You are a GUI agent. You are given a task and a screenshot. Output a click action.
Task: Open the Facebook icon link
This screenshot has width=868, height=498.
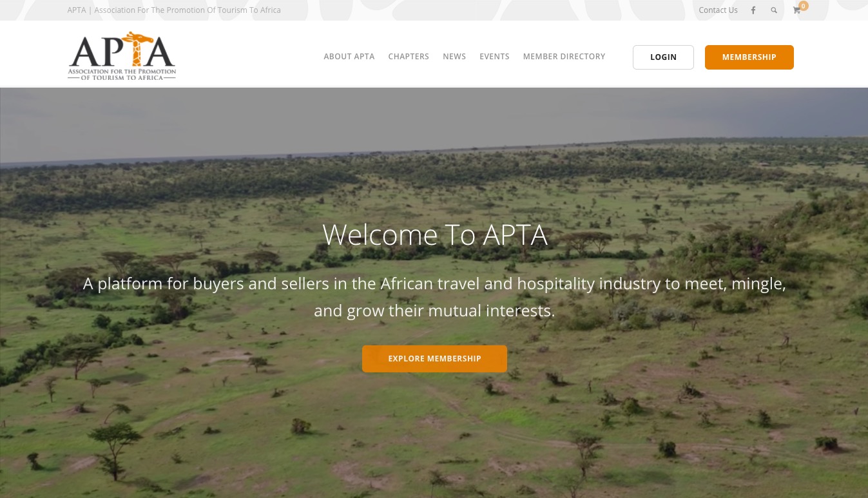tap(753, 10)
